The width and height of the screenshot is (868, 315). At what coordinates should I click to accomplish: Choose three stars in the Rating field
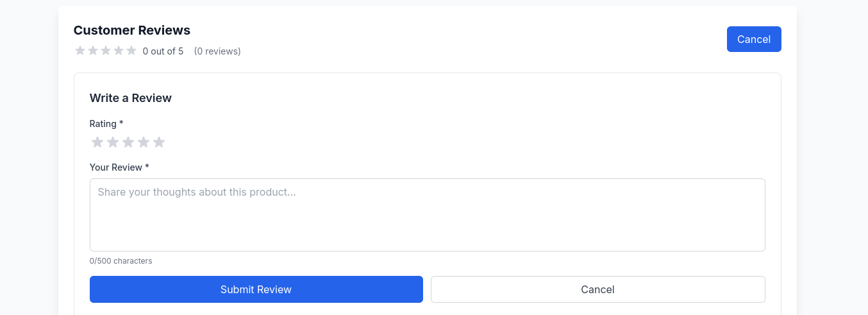pos(128,142)
